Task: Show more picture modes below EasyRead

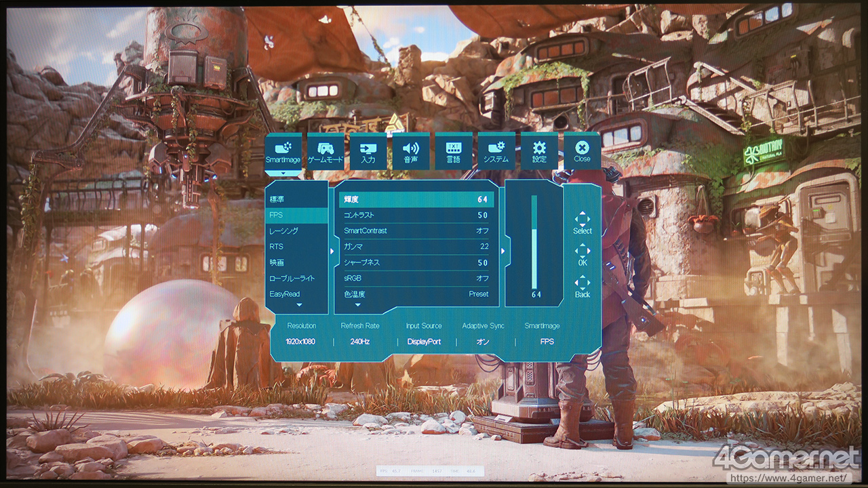Action: pyautogui.click(x=299, y=306)
